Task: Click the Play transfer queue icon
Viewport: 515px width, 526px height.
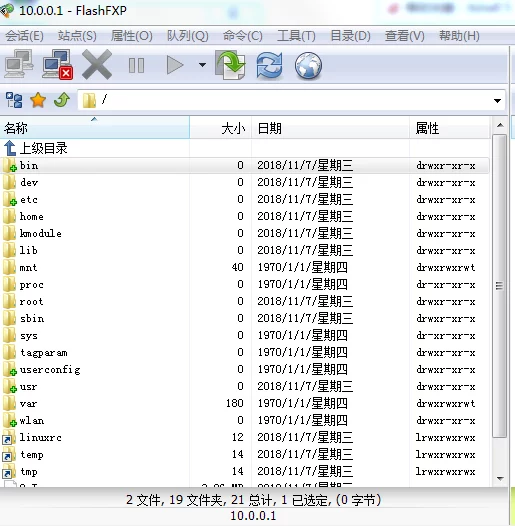Action: click(x=175, y=65)
